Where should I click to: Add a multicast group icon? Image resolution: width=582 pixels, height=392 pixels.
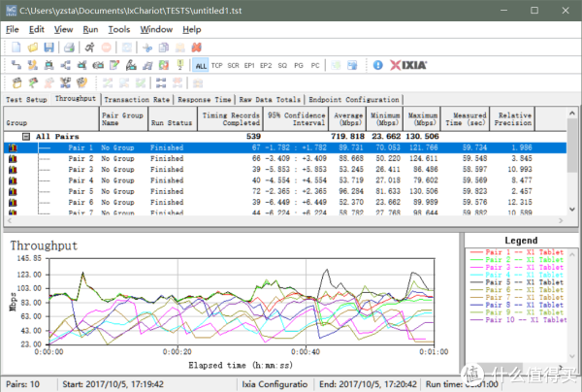coord(65,65)
